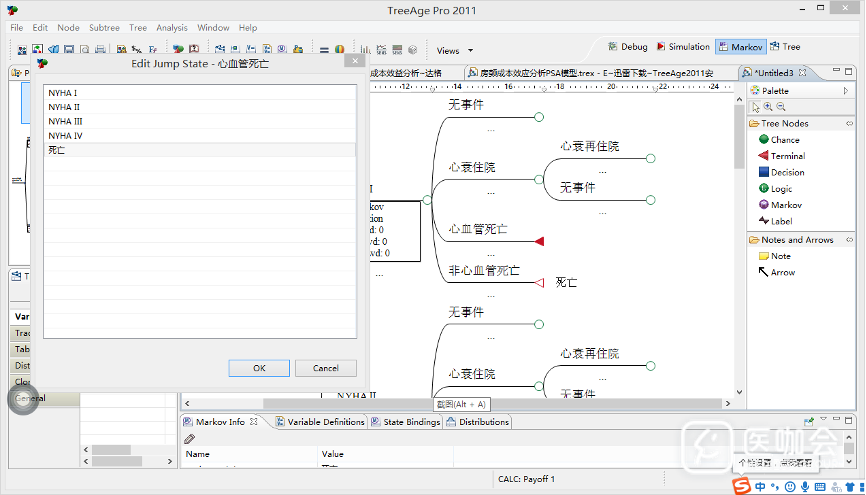Select NYHA III in the jump state list
The height and width of the screenshot is (495, 866).
pos(65,121)
